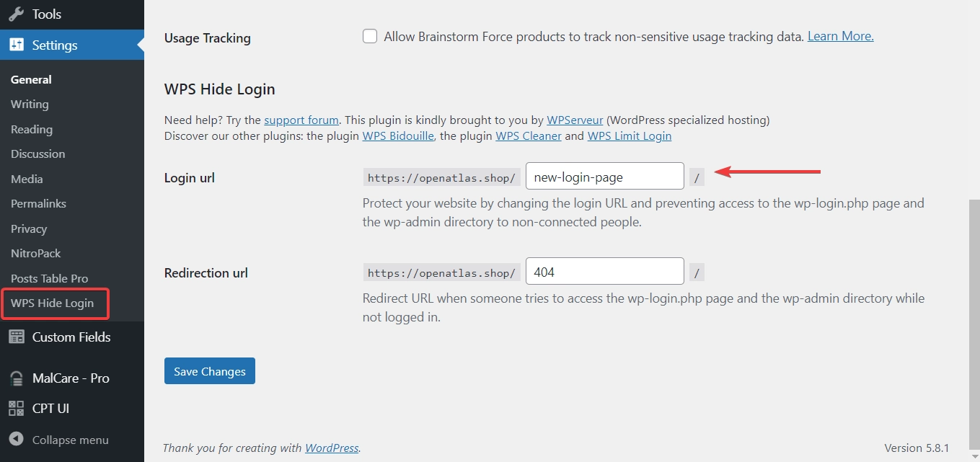Image resolution: width=980 pixels, height=462 pixels.
Task: Open the WPS Limit Login link
Action: [630, 136]
